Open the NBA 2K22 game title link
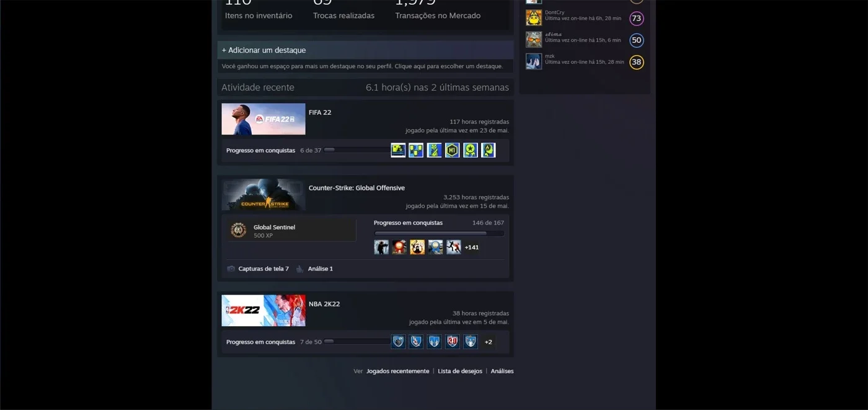 point(324,304)
